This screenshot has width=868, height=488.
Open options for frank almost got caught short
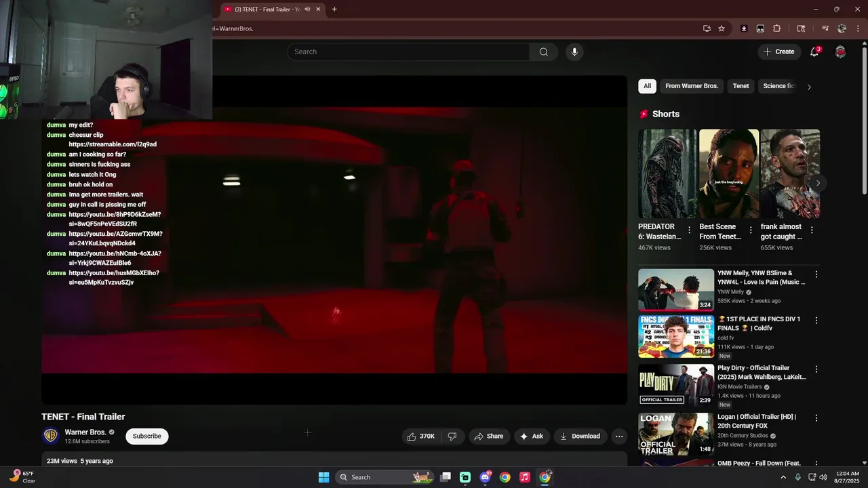tap(812, 230)
